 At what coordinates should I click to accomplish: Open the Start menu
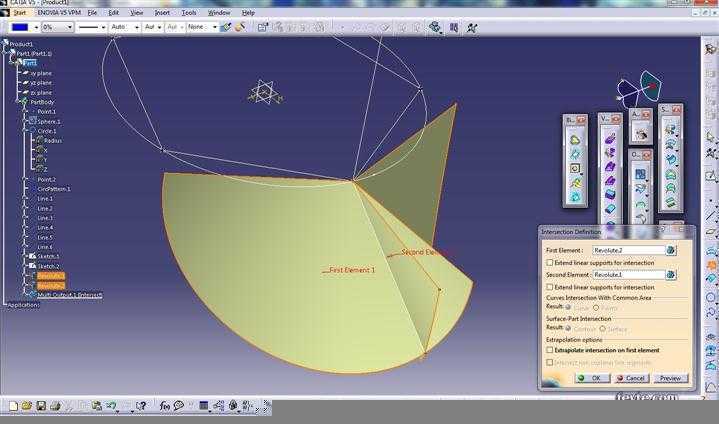tap(20, 13)
